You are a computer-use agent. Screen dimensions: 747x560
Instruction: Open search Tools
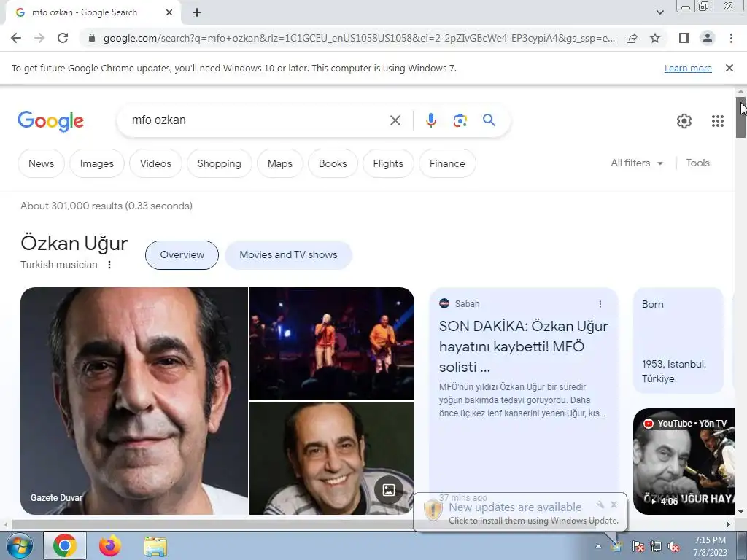[697, 163]
